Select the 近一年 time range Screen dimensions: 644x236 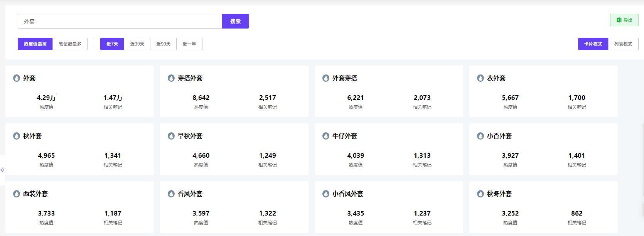tap(189, 44)
